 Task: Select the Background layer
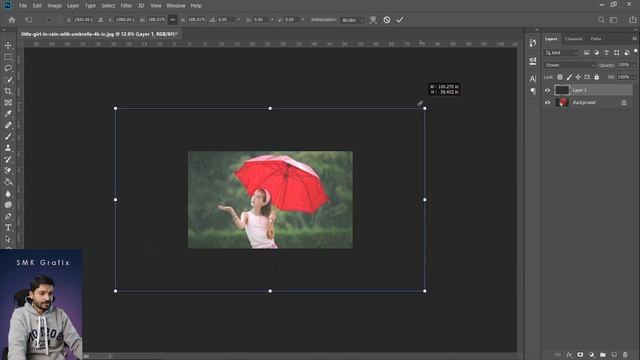pyautogui.click(x=588, y=102)
